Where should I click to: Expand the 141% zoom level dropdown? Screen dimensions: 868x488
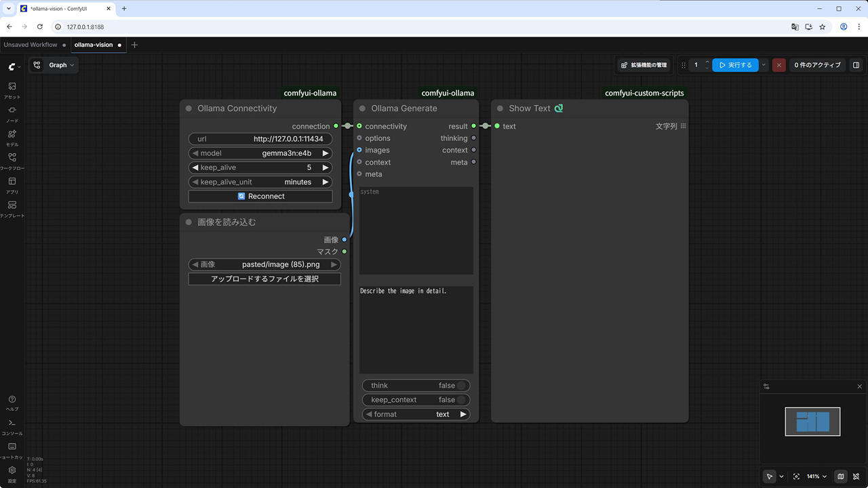point(816,476)
